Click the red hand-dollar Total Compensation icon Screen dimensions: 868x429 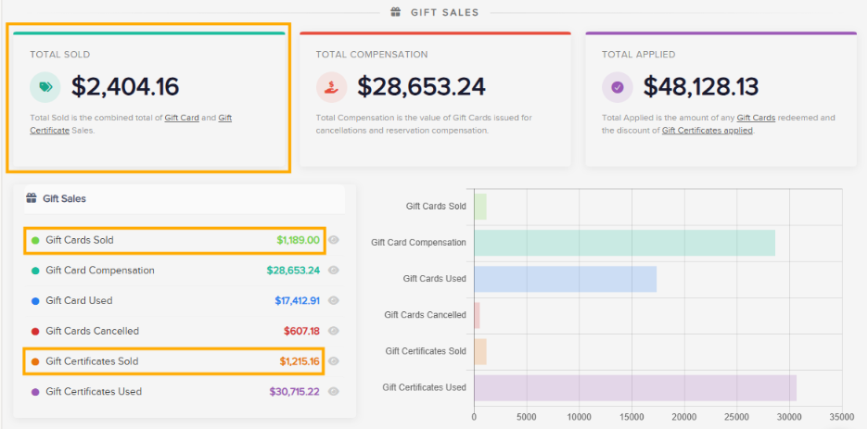click(332, 87)
